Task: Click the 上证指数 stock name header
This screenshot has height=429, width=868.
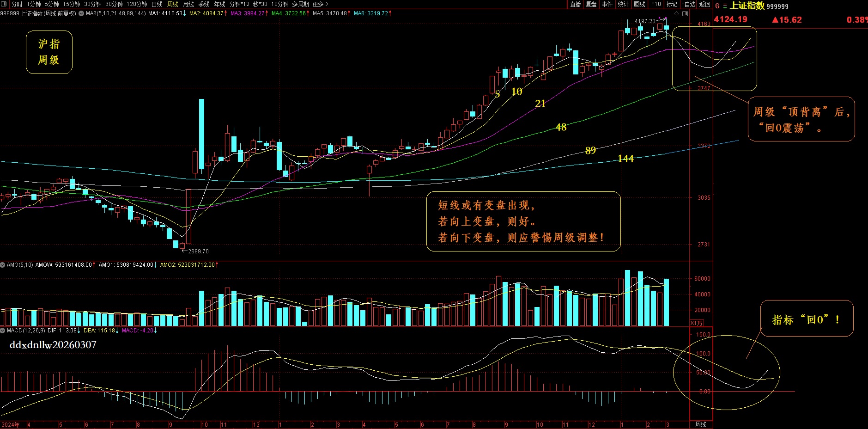Action: (747, 6)
